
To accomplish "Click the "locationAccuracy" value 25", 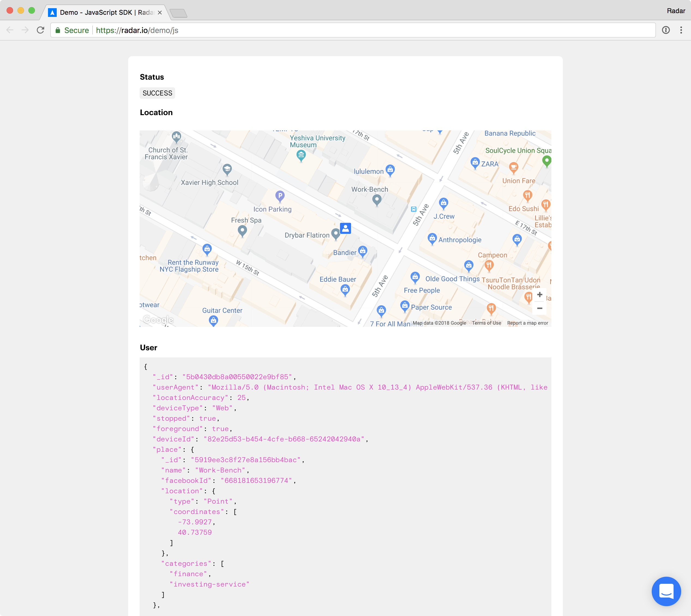I will 242,398.
